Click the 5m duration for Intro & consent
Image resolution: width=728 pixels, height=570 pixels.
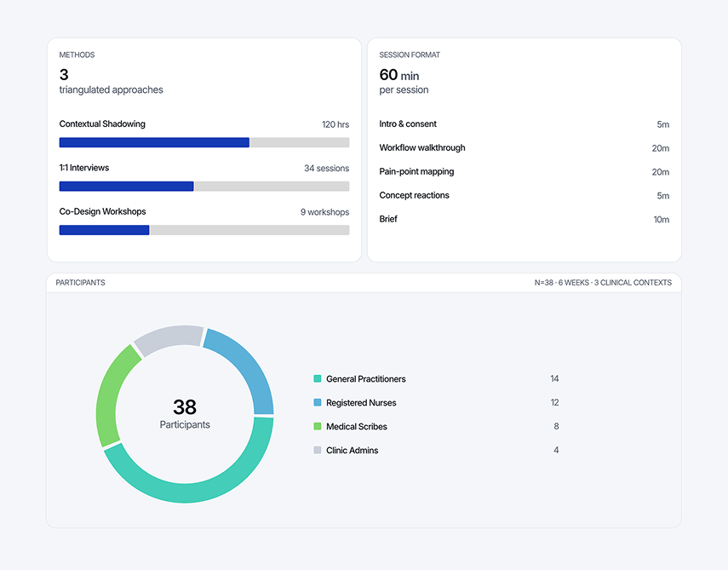[663, 124]
